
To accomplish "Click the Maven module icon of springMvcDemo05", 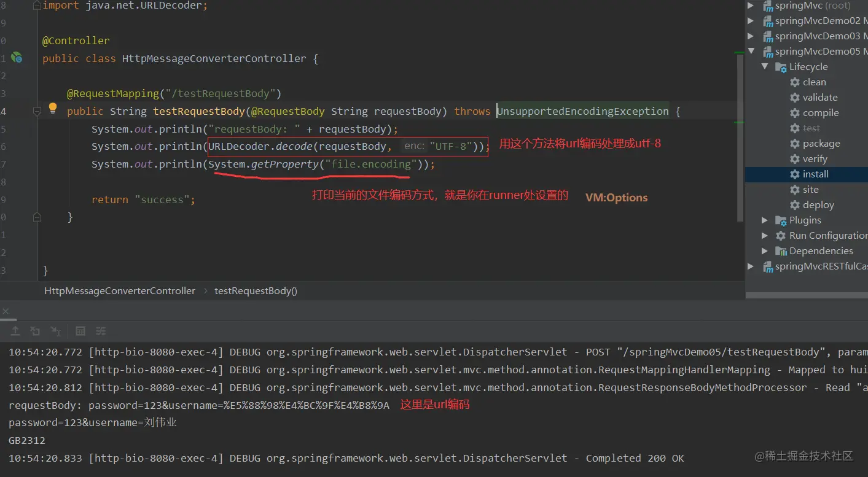I will 767,52.
